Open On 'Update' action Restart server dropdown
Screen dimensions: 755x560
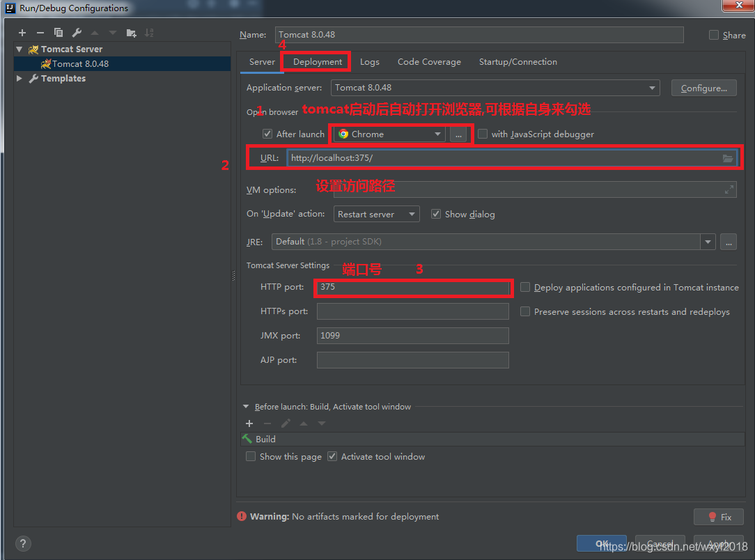coord(377,214)
